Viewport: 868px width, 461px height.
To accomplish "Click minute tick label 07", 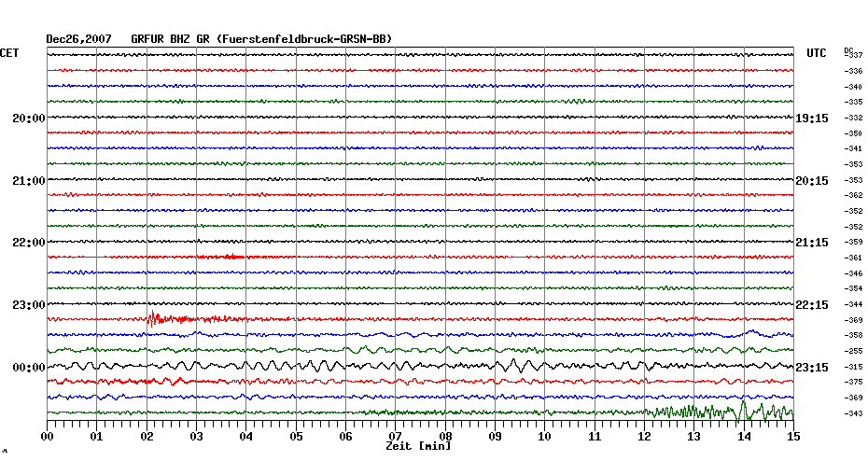I will tap(395, 436).
